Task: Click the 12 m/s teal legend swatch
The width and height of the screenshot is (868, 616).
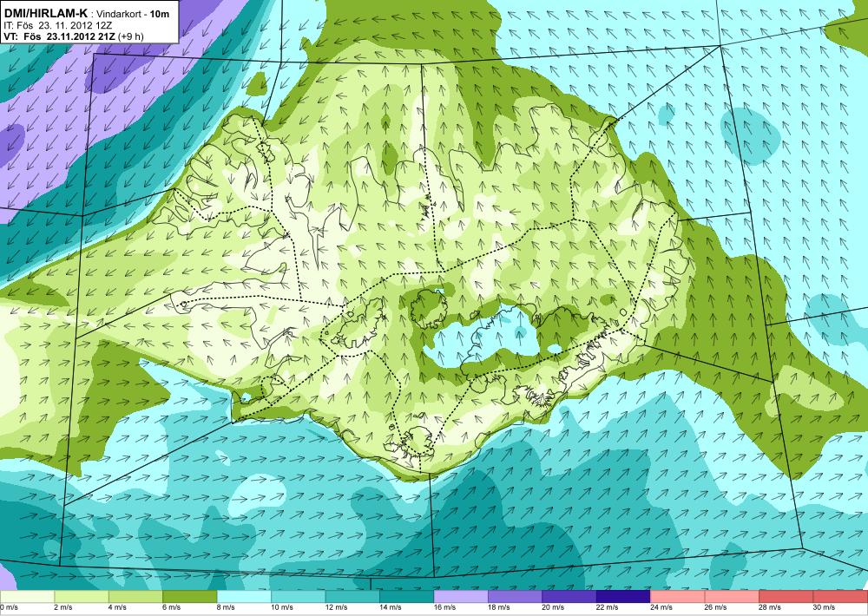Action: click(352, 597)
